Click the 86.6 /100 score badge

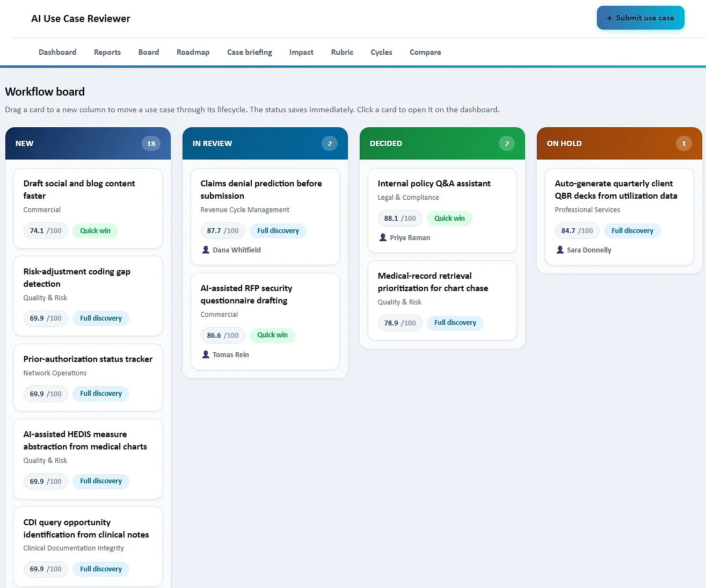pos(223,335)
